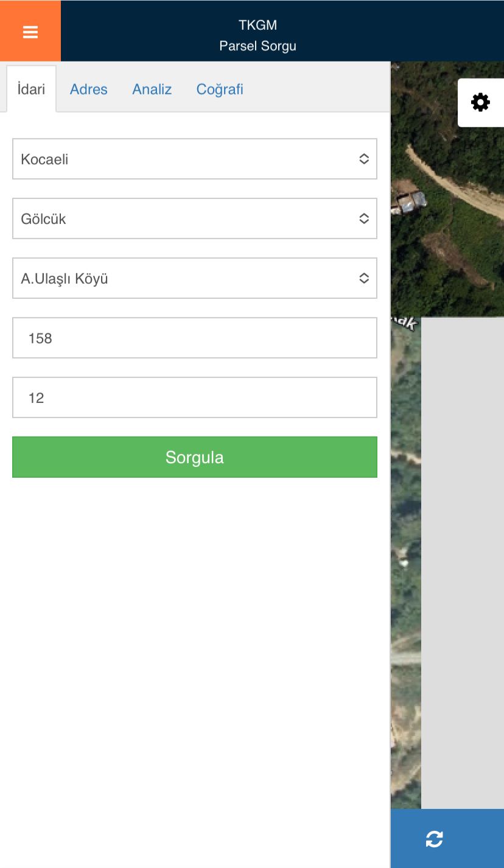This screenshot has width=504, height=868.
Task: Switch to the İdari tab
Action: 31,89
